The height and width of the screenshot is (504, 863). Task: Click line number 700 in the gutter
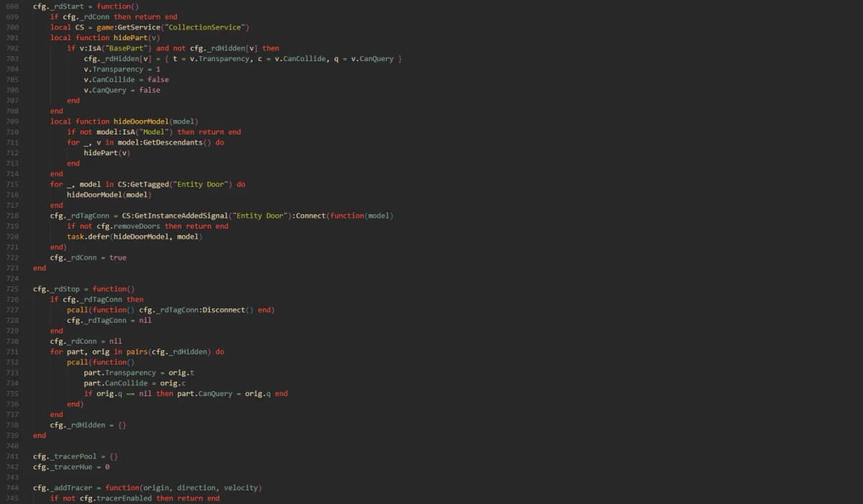12,27
